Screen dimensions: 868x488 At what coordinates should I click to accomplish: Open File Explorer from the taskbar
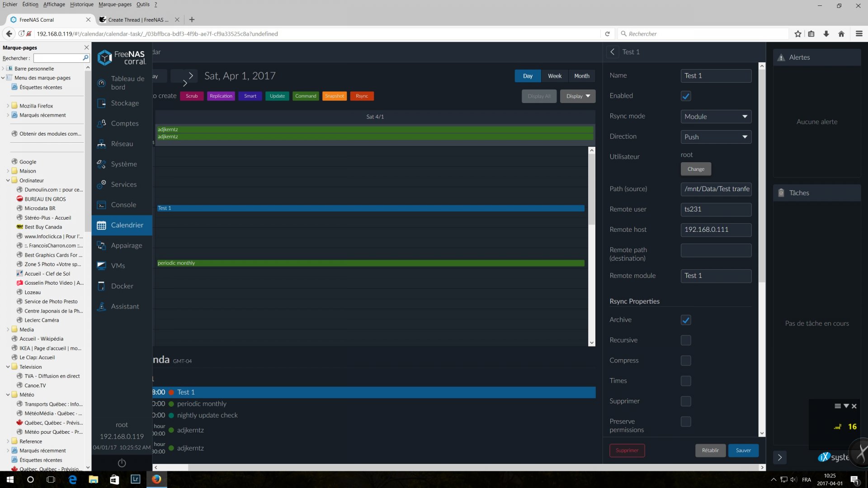(94, 479)
